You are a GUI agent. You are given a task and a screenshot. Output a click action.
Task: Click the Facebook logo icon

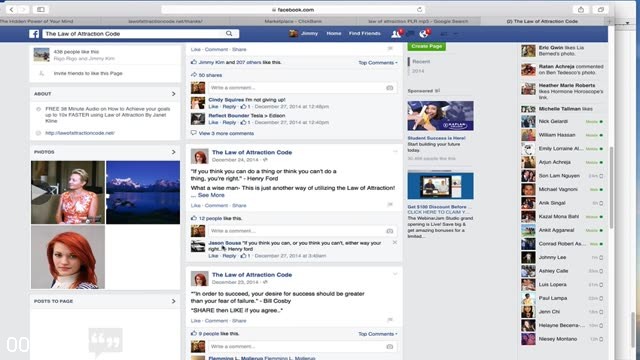pos(34,34)
